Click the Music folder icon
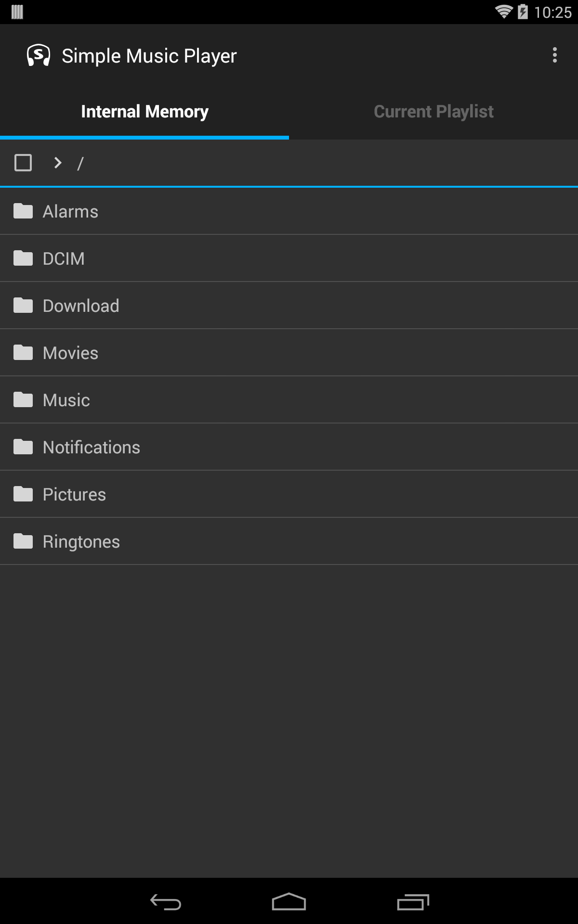 point(23,399)
